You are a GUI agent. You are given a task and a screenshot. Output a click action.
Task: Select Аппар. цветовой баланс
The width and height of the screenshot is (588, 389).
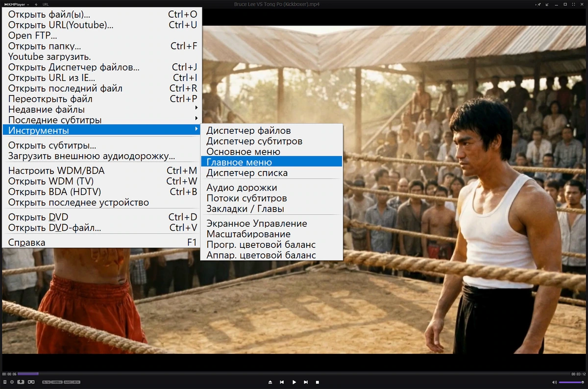271,255
